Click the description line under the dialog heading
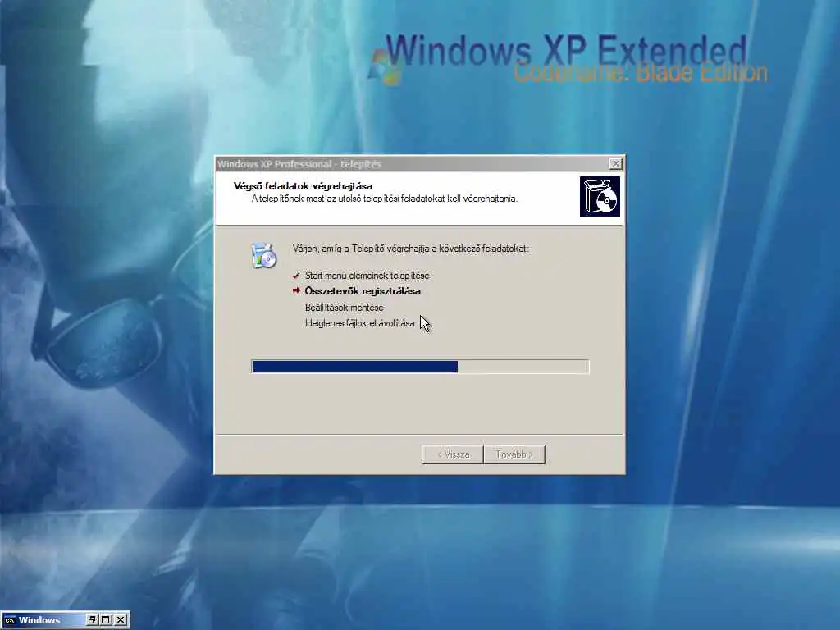 pos(385,199)
